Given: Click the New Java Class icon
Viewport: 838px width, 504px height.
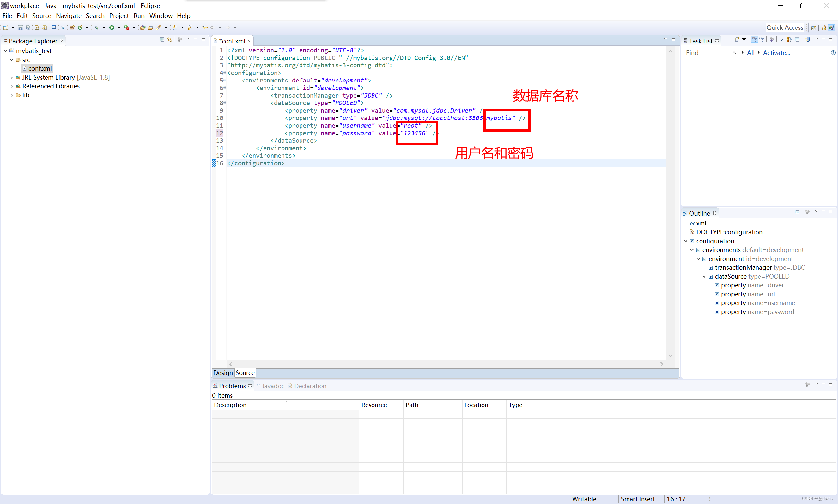Looking at the screenshot, I should click(x=80, y=27).
